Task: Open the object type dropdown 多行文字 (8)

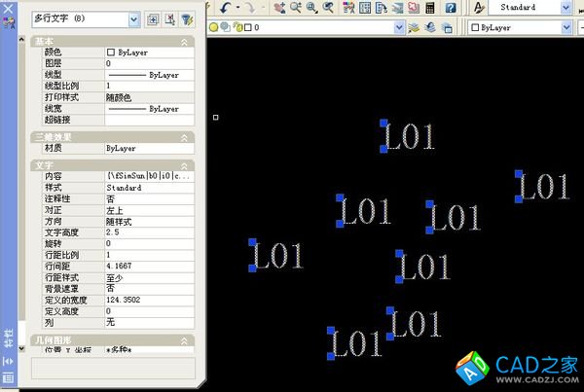Action: pyautogui.click(x=133, y=18)
